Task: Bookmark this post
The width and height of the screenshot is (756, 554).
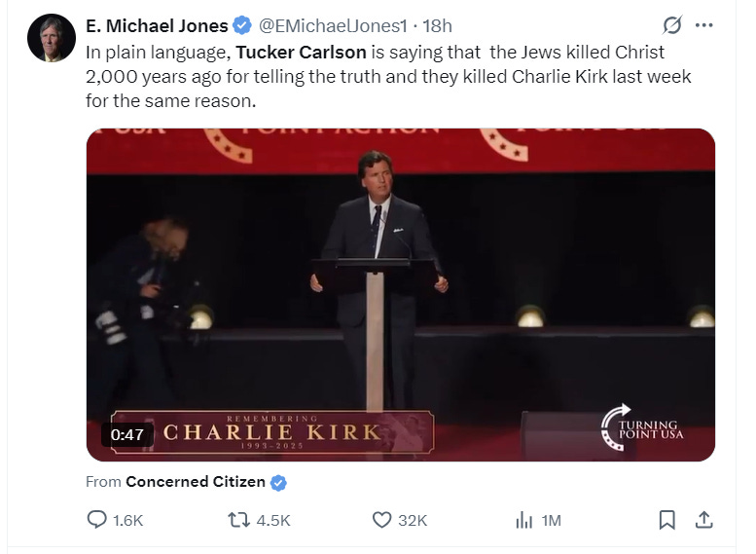Action: 666,521
